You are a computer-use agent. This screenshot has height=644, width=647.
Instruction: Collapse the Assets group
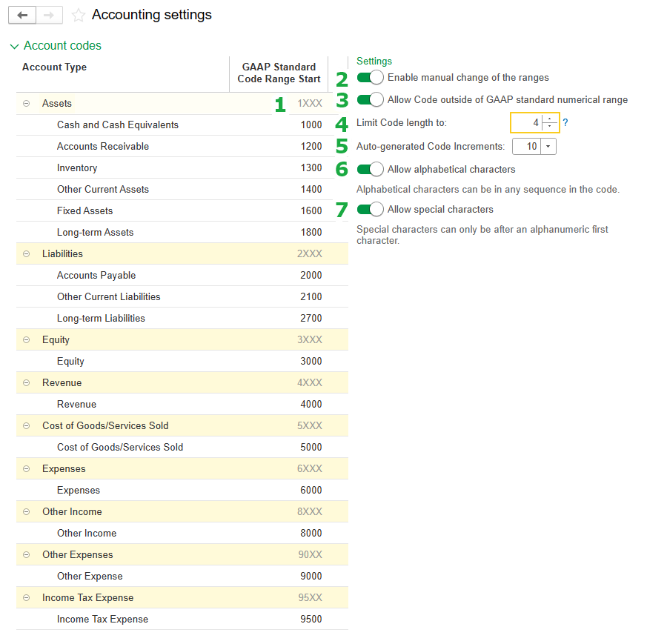[27, 103]
